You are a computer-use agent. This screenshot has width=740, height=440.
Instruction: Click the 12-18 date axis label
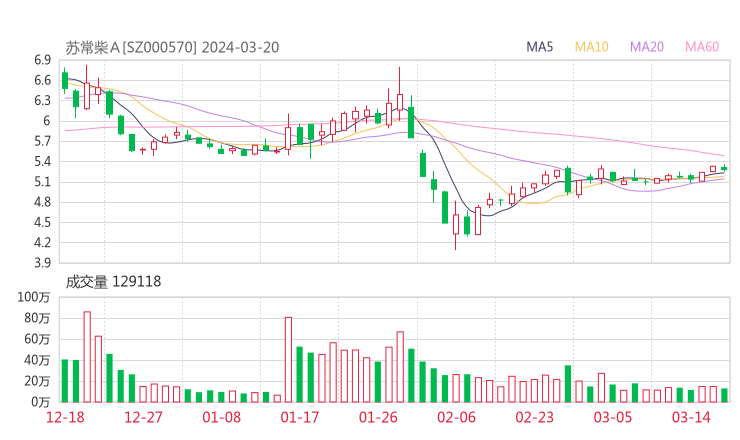pyautogui.click(x=65, y=417)
